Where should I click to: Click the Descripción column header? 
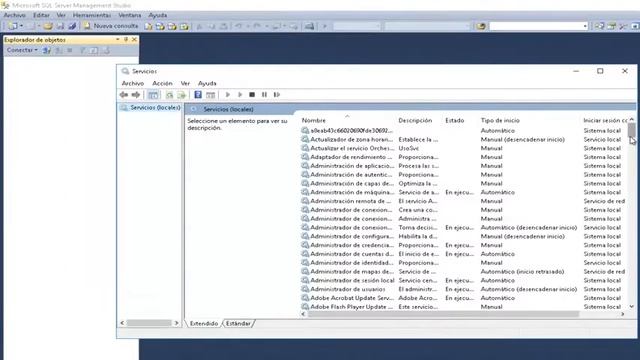point(415,120)
